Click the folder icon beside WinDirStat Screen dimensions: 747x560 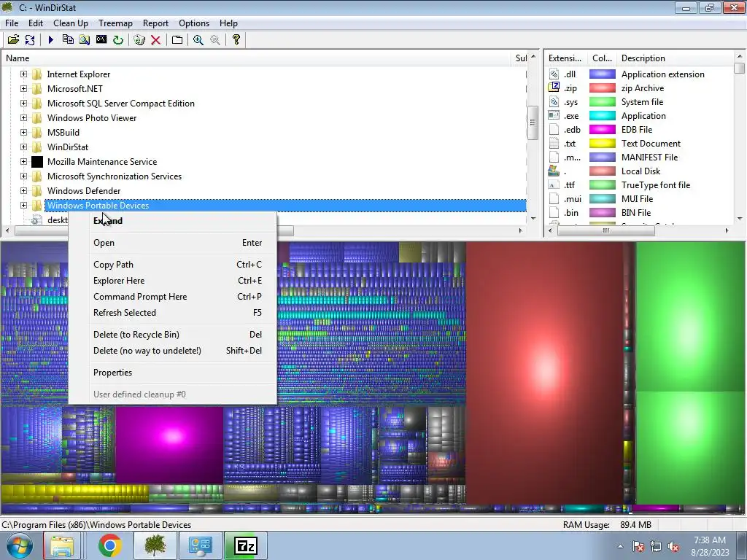pyautogui.click(x=37, y=147)
